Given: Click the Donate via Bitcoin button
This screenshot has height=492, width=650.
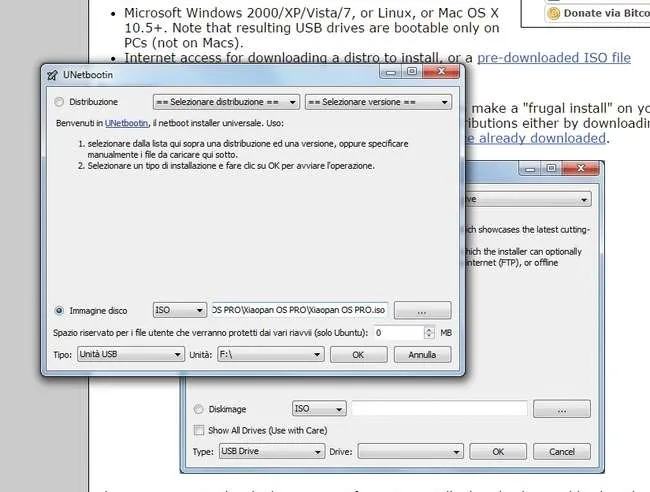Looking at the screenshot, I should click(597, 13).
